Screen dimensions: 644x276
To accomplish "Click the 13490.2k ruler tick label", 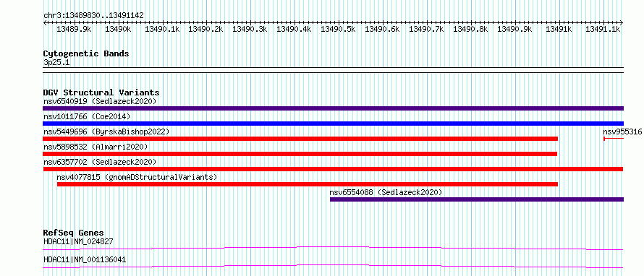I will [206, 29].
